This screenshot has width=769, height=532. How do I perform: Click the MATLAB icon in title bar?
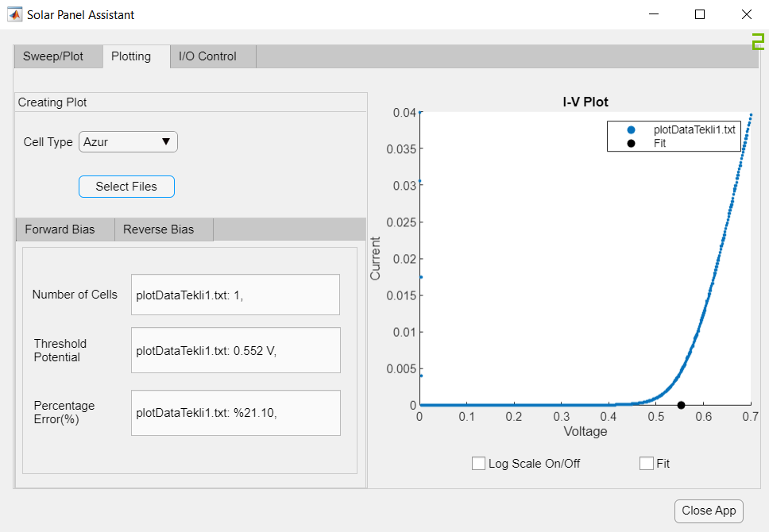pos(15,15)
